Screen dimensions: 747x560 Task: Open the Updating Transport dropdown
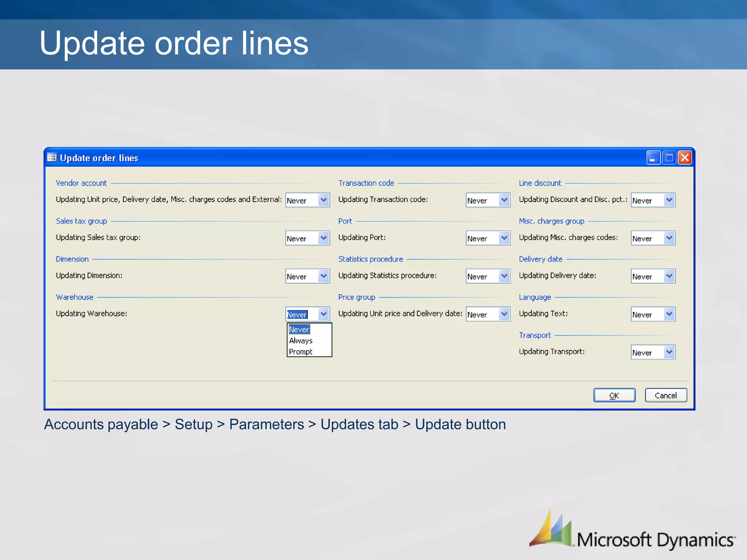669,352
